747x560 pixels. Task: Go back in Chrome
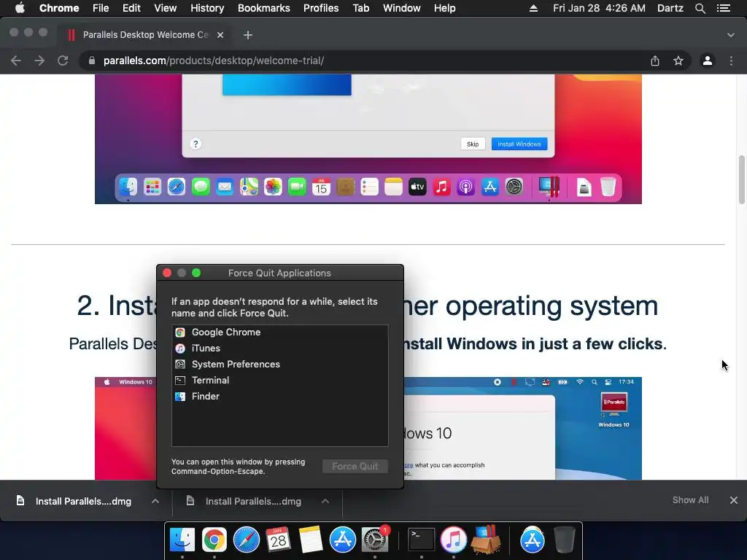click(16, 61)
